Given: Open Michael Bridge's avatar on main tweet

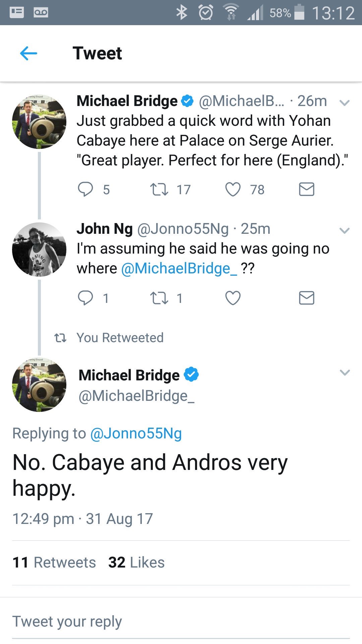Looking at the screenshot, I should [39, 385].
